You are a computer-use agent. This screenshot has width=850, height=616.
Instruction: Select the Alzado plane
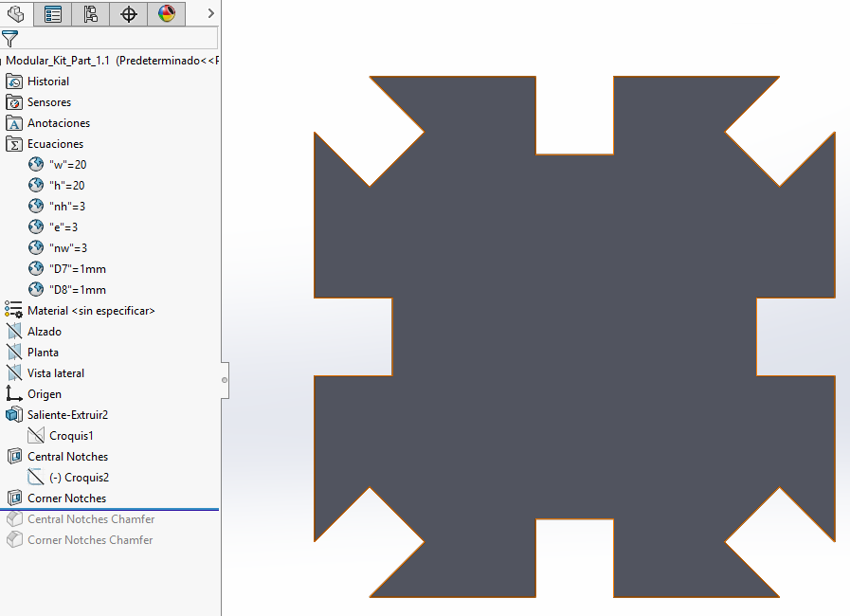[x=45, y=332]
